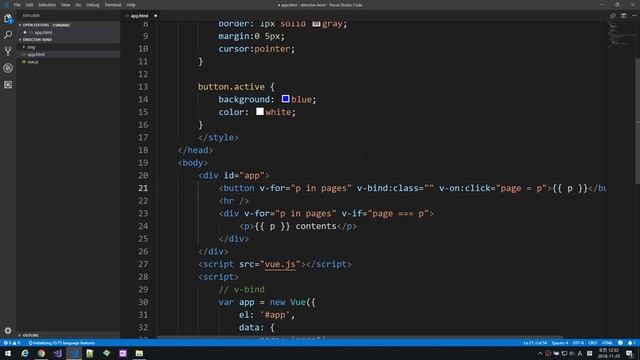Open the File menu
Viewport: 640px width, 360px height.
[x=17, y=5]
